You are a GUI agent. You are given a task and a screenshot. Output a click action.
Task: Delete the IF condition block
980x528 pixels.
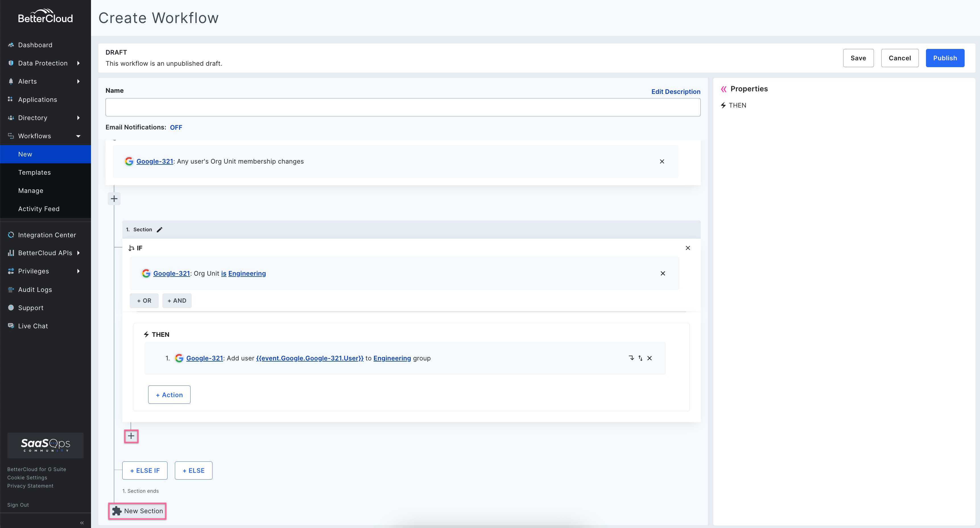point(687,248)
